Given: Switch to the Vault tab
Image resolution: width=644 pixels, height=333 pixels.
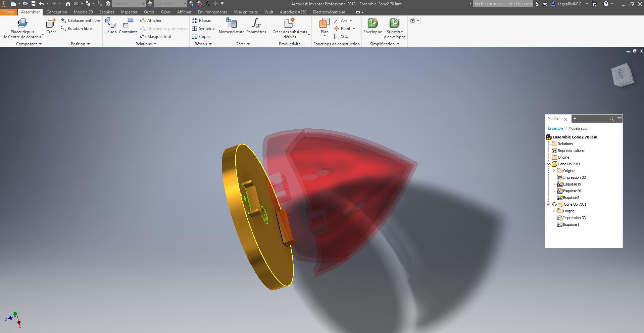Looking at the screenshot, I should [x=269, y=12].
